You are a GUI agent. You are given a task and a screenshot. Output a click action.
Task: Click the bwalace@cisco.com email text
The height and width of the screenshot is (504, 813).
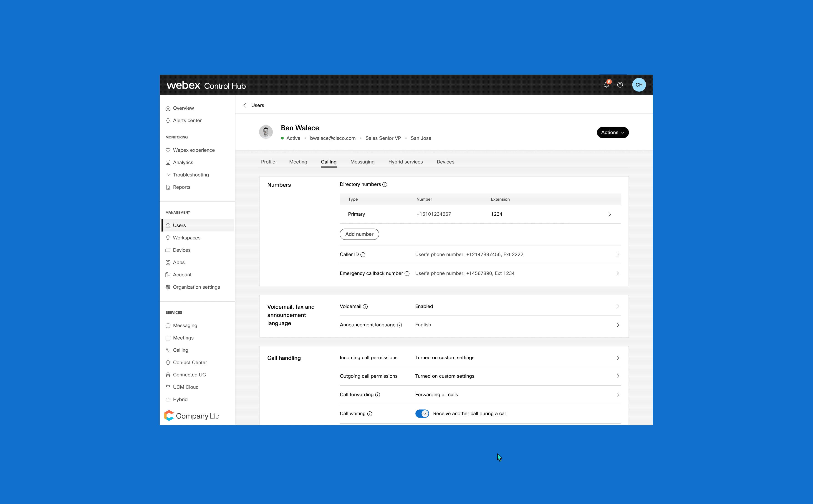pos(333,138)
